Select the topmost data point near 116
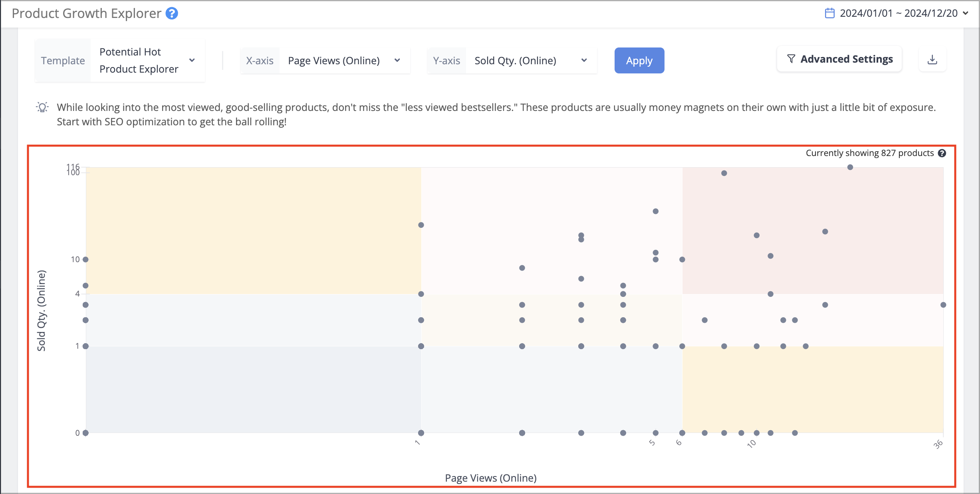Viewport: 980px width, 494px height. pyautogui.click(x=850, y=167)
